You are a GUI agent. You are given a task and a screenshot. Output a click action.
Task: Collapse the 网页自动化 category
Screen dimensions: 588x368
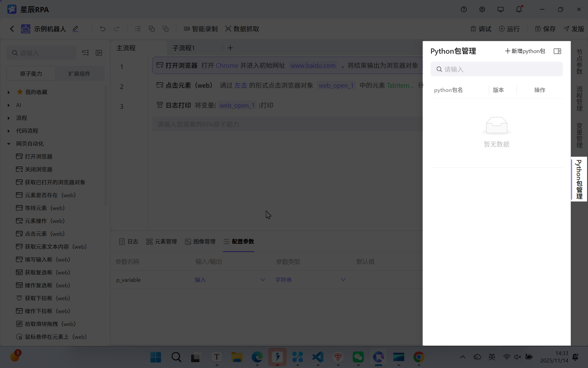(8, 144)
